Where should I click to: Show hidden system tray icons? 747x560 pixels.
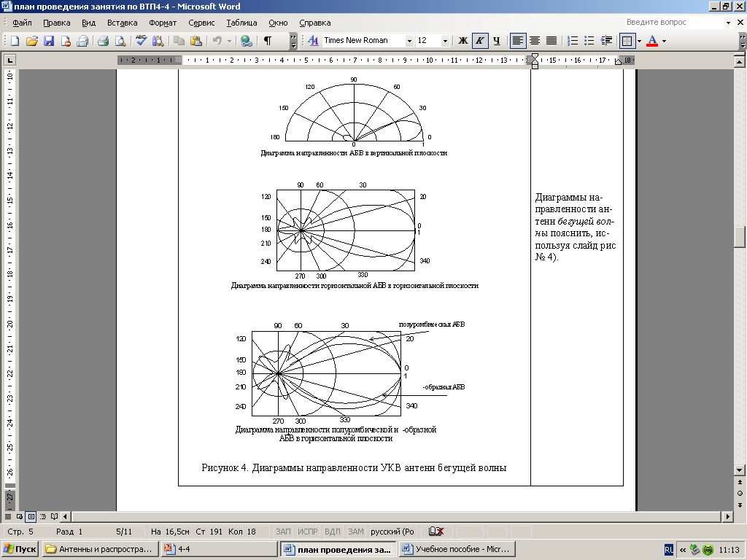coord(683,550)
